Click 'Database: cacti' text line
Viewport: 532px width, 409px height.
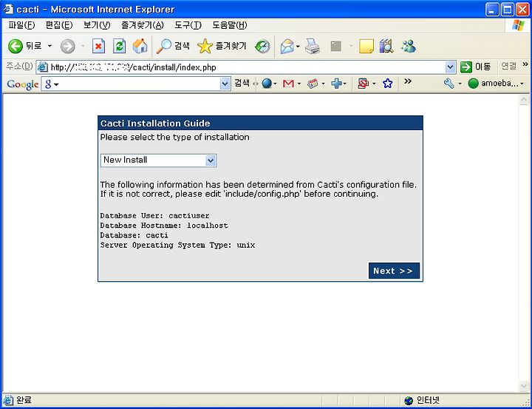134,235
